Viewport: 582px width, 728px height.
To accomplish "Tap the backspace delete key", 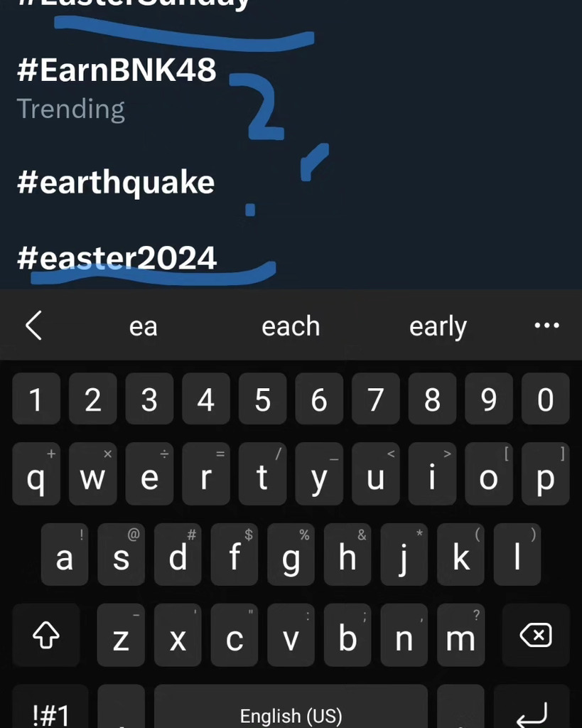I will coord(536,635).
